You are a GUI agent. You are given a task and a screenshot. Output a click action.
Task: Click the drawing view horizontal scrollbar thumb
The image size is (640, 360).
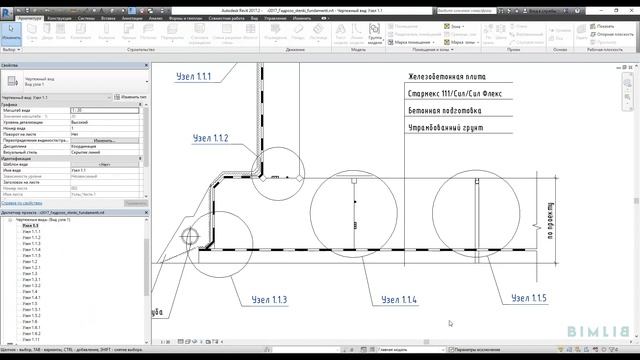(x=426, y=342)
